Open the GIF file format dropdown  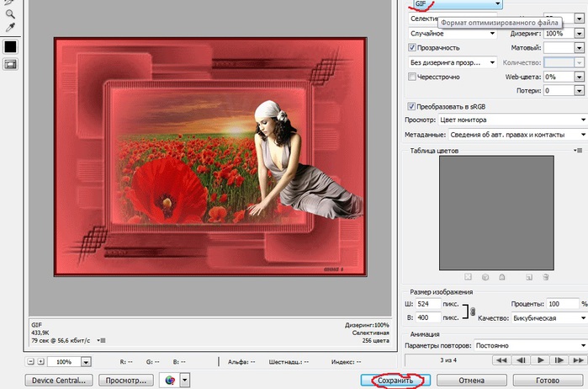(457, 4)
